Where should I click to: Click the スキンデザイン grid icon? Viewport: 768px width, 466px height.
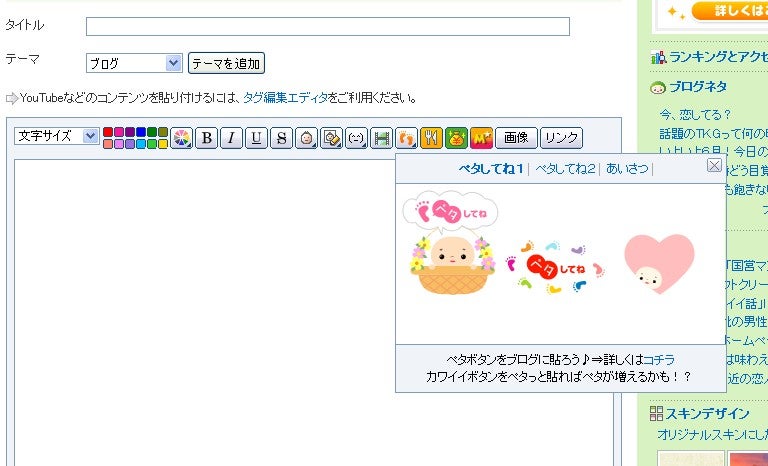coord(656,413)
